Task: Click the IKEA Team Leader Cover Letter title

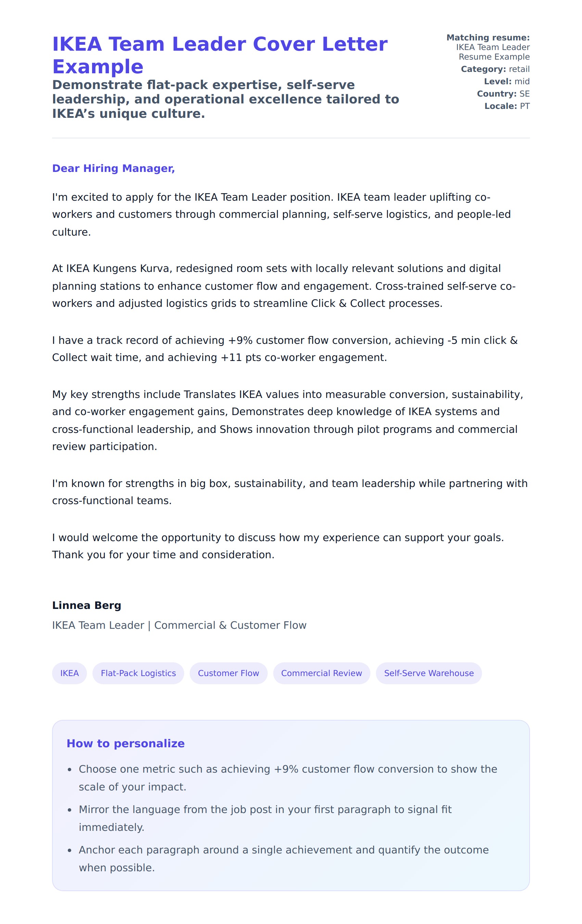Action: click(x=219, y=55)
